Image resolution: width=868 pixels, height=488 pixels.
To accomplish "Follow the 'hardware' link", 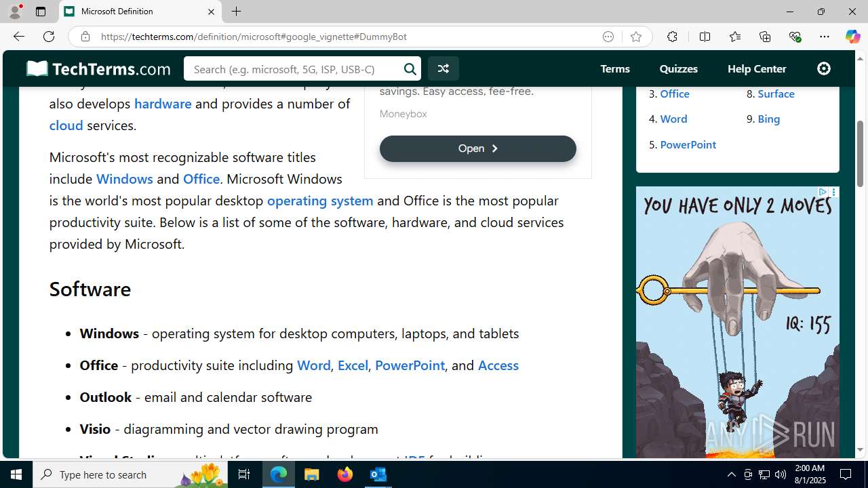I will click(x=163, y=103).
